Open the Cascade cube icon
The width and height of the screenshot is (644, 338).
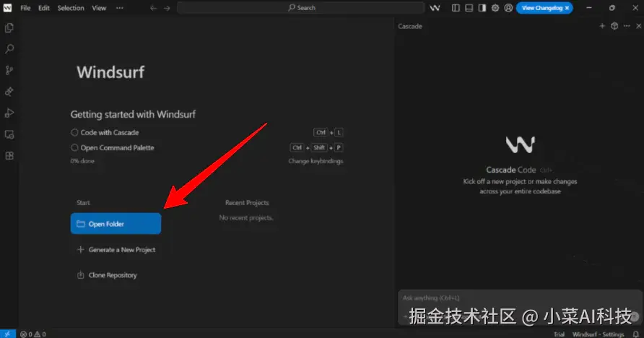point(614,26)
